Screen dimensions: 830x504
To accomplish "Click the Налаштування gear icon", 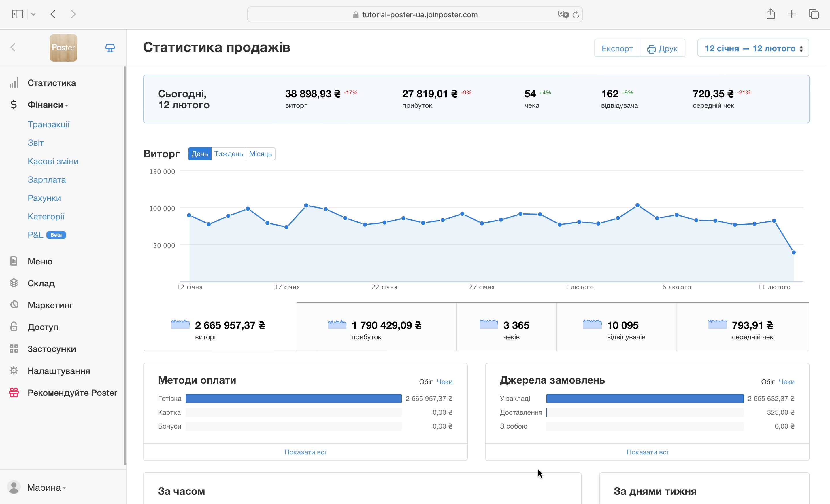I will [x=14, y=370].
